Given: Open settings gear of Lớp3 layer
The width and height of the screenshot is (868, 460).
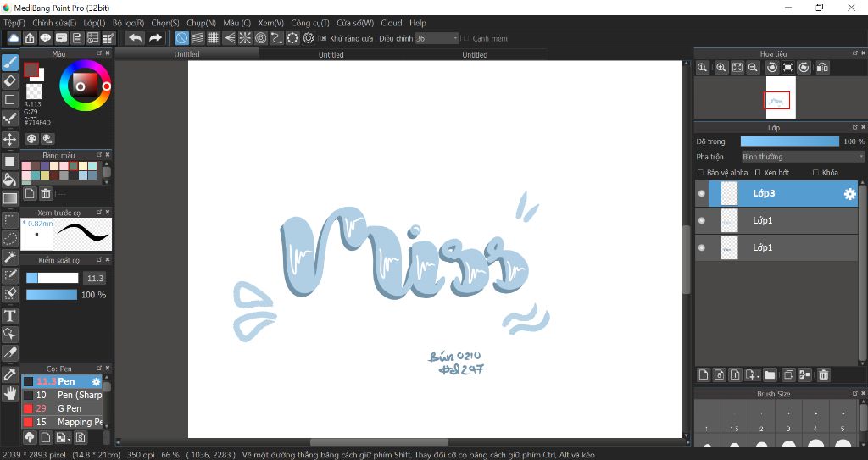Looking at the screenshot, I should tap(849, 194).
